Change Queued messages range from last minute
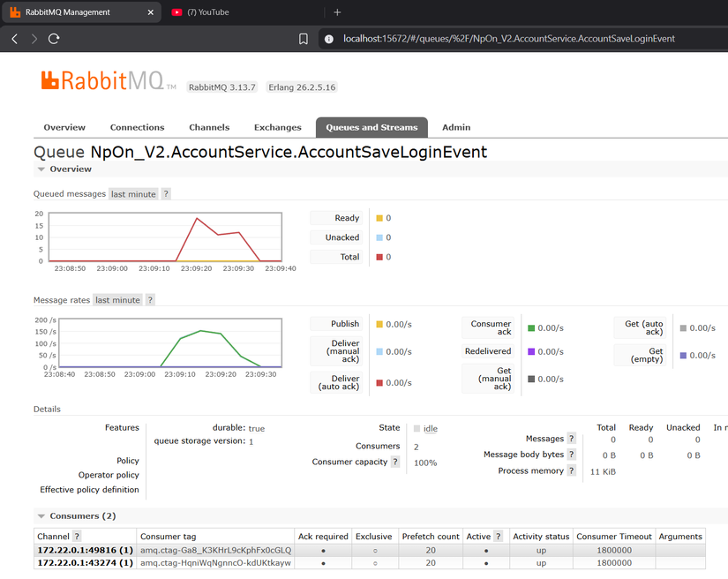The width and height of the screenshot is (728, 579). pos(133,194)
